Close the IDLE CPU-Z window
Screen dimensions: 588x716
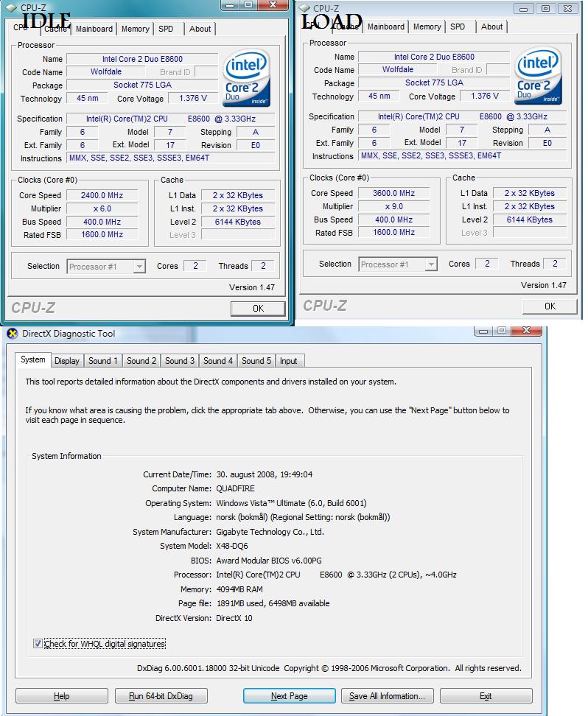(273, 5)
